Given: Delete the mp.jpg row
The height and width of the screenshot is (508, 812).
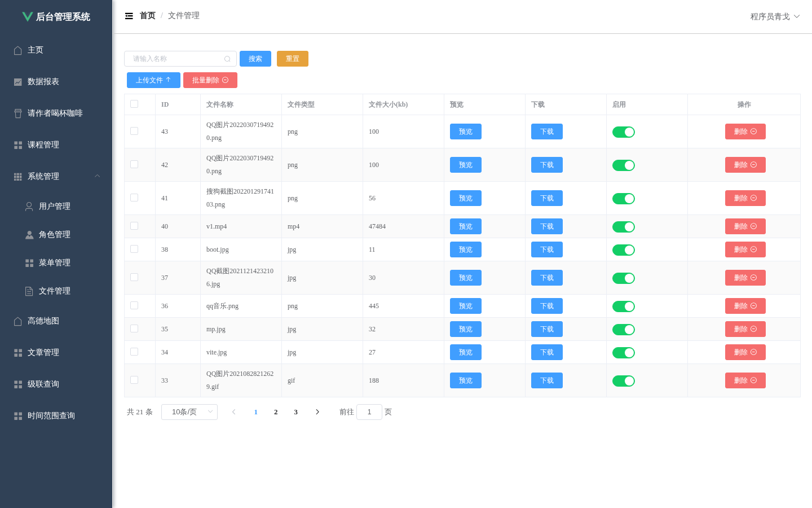Looking at the screenshot, I should point(745,329).
